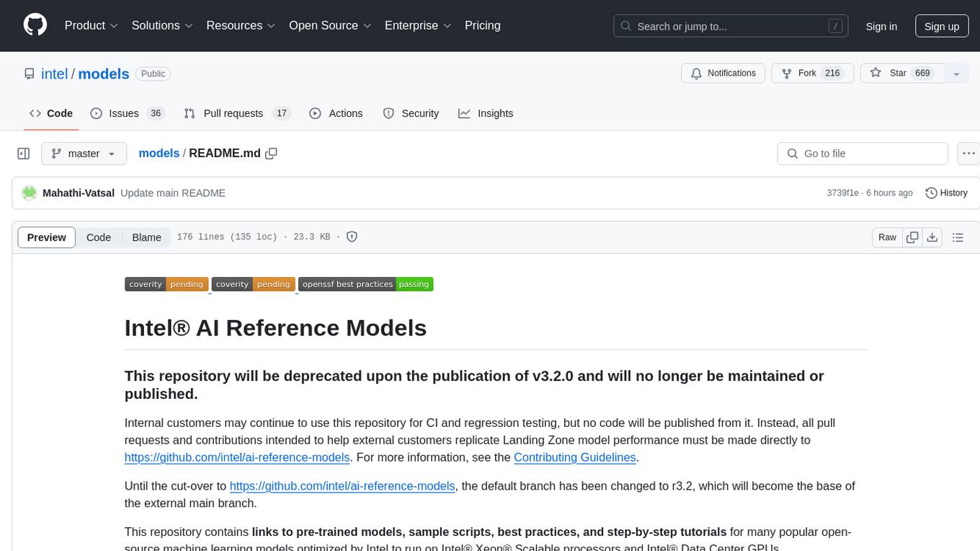Click the Notifications bell button
The height and width of the screenshot is (551, 980).
point(723,73)
